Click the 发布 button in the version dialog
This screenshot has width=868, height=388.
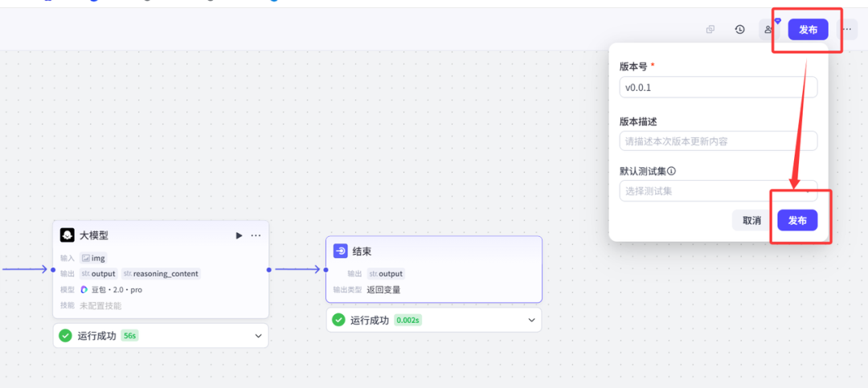(x=797, y=220)
